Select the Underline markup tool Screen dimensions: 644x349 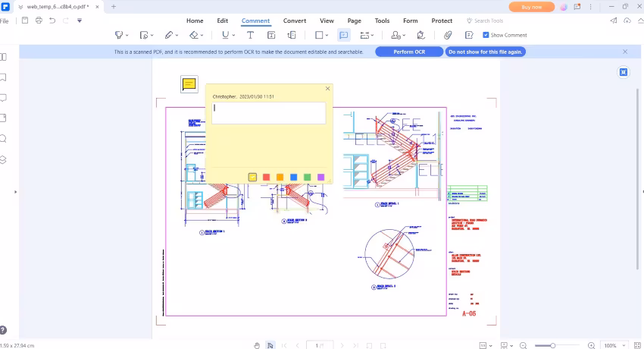point(225,36)
